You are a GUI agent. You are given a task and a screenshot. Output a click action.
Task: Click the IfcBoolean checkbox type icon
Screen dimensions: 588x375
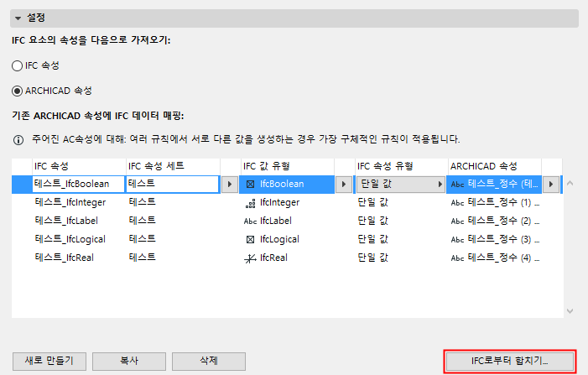(x=251, y=184)
